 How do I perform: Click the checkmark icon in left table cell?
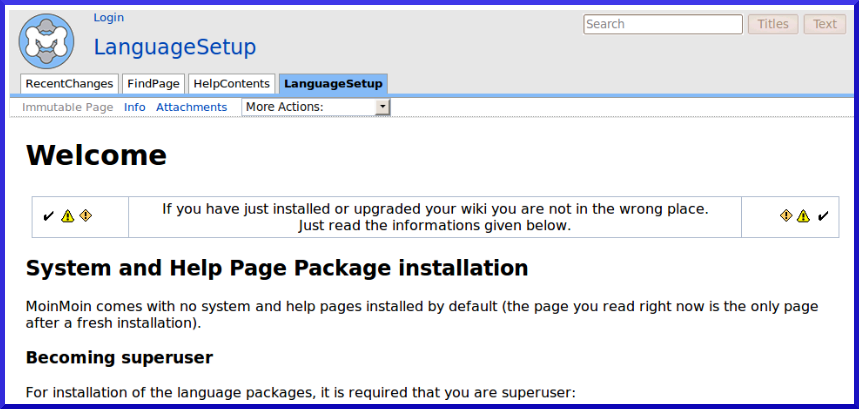[x=48, y=216]
